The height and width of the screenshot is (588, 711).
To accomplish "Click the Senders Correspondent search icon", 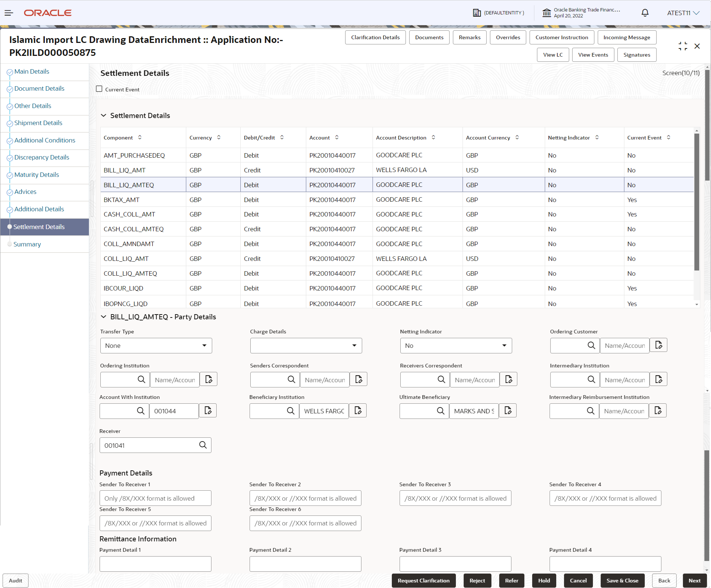I will click(x=291, y=380).
